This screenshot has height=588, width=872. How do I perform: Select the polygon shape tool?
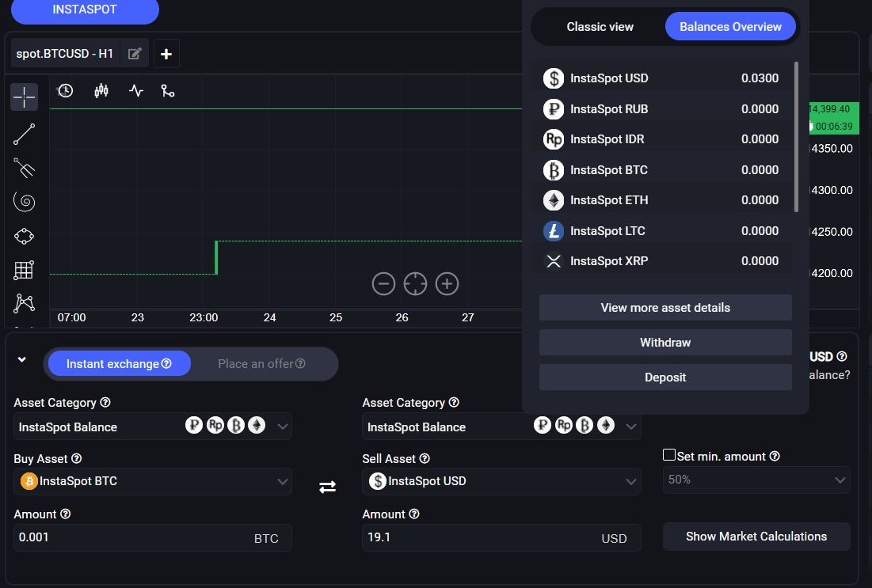[x=24, y=236]
